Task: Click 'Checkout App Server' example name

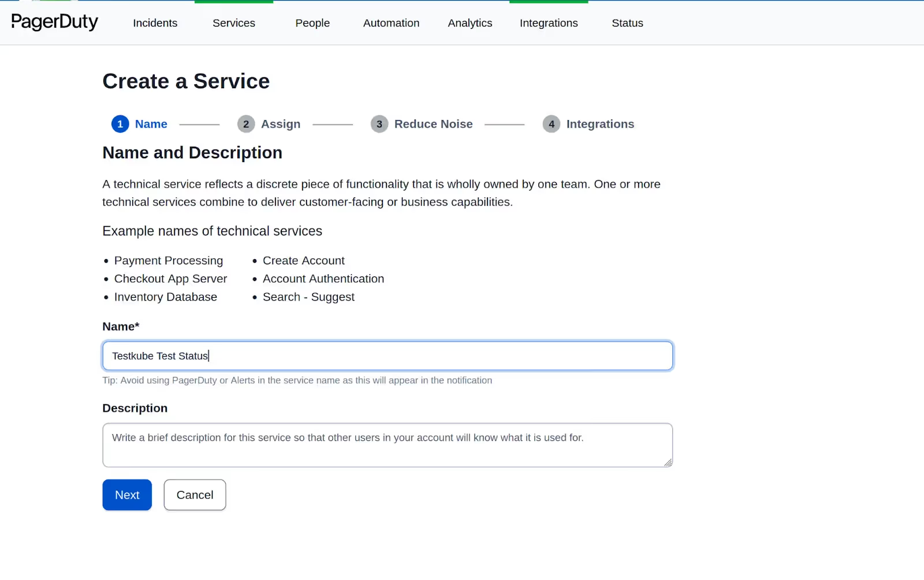Action: point(171,279)
